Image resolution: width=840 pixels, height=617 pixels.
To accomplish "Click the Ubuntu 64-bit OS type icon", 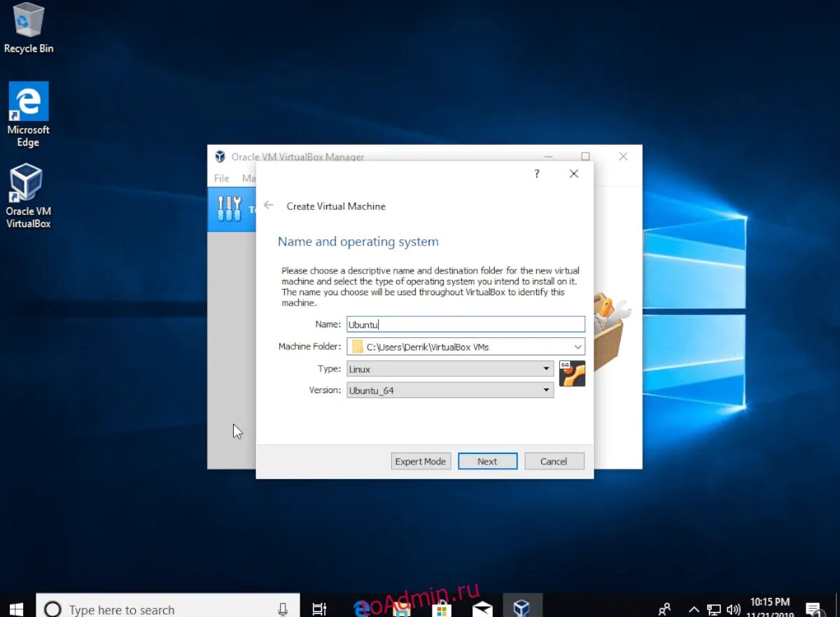I will pyautogui.click(x=572, y=374).
